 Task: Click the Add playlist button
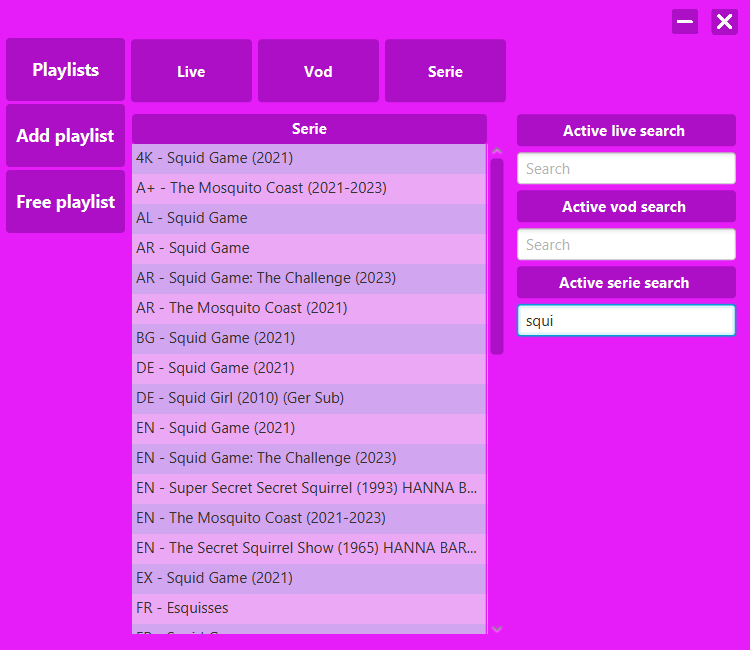(66, 135)
